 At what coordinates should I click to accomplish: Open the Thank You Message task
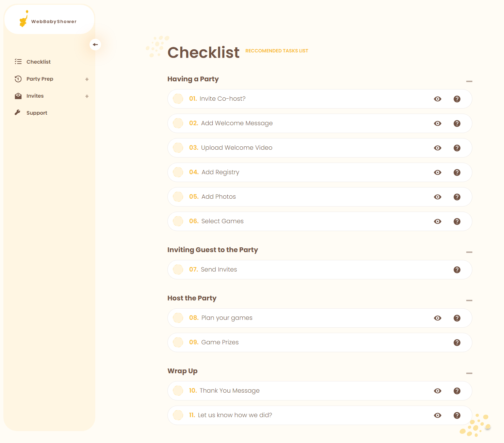[x=320, y=391]
